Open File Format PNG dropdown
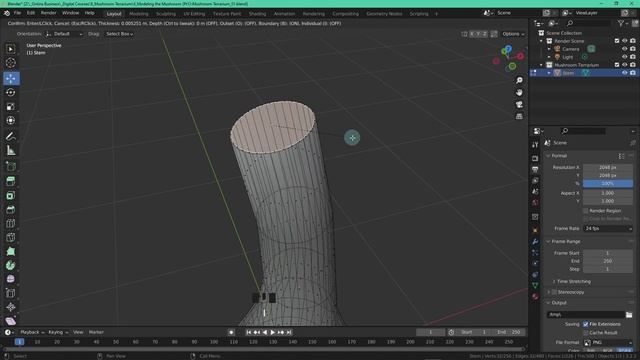Viewport: 640px width, 360px height. 608,342
